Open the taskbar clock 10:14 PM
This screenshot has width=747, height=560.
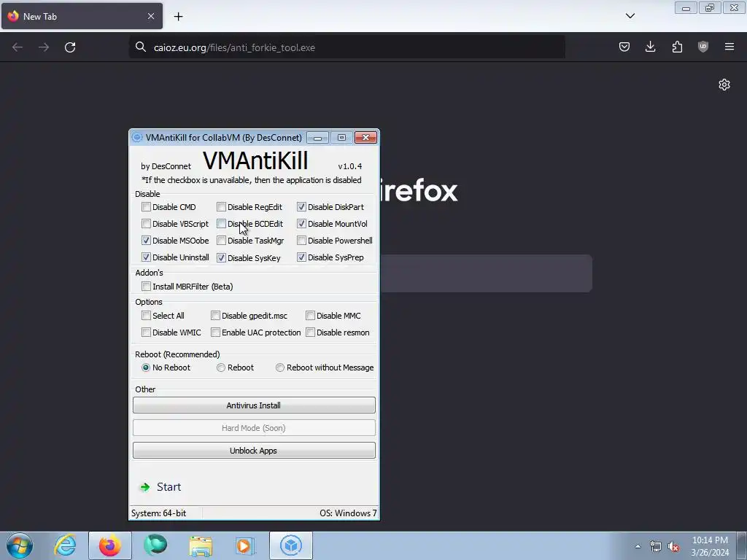pos(710,546)
